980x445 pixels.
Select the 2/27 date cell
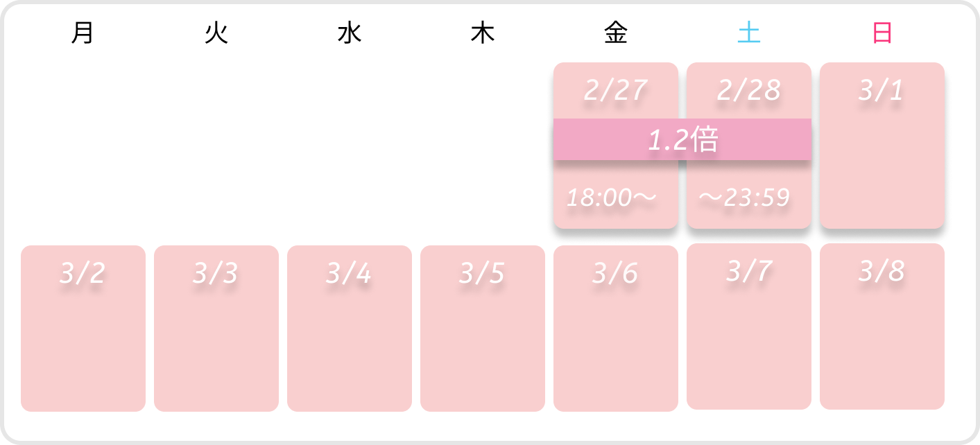pos(615,91)
